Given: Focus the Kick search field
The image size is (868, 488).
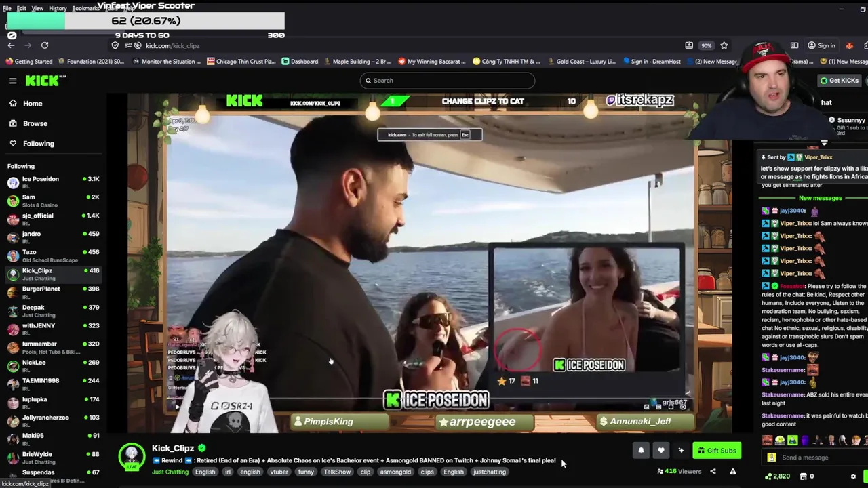Looking at the screenshot, I should (x=448, y=80).
